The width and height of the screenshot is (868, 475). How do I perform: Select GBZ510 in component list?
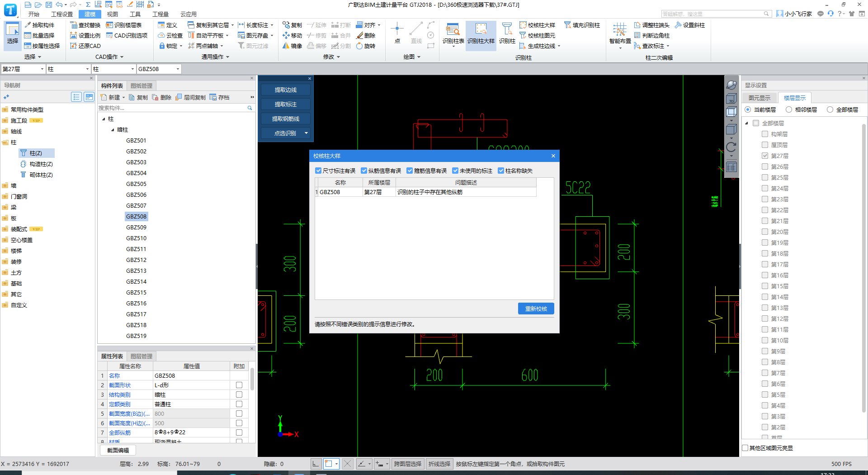[x=137, y=238]
